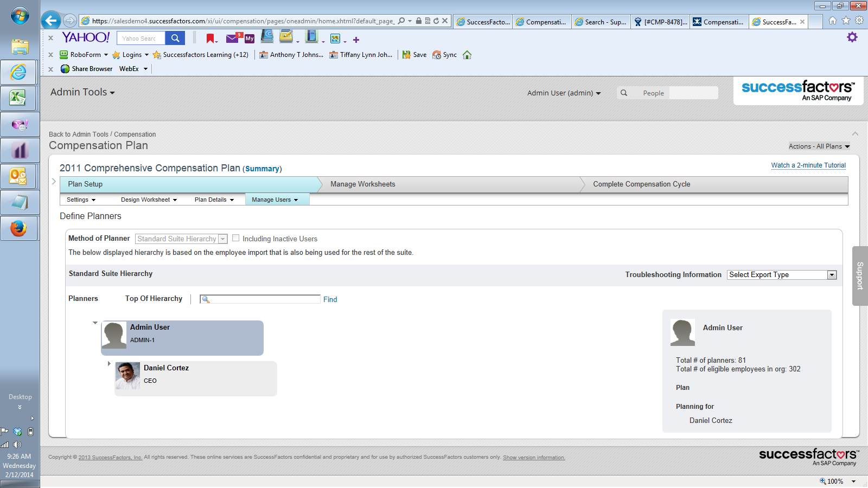Open the Select Export Type dropdown
Image resolution: width=868 pixels, height=488 pixels.
(782, 275)
